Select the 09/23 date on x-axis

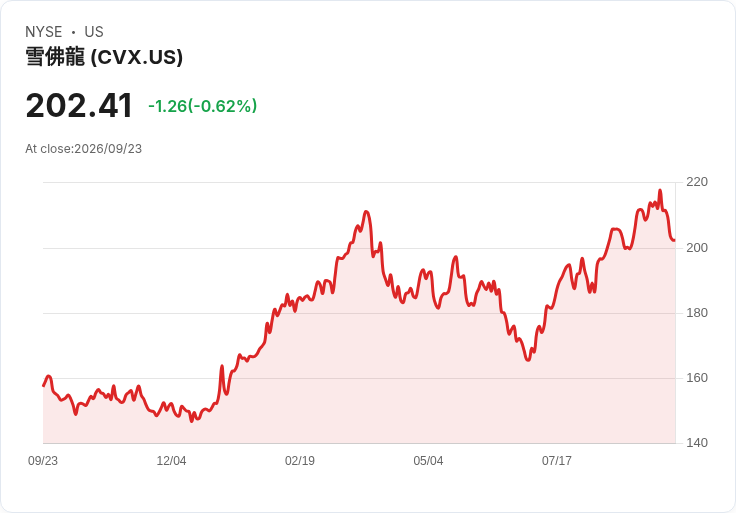click(x=43, y=461)
